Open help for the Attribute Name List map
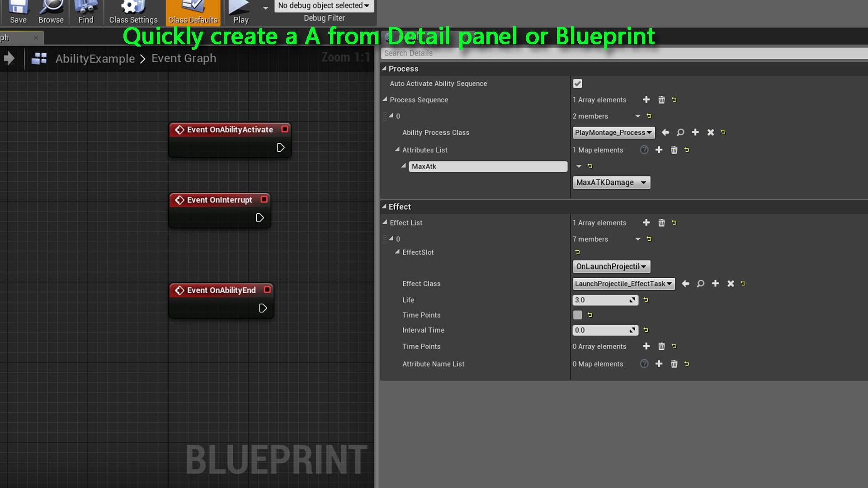Screen dimensions: 868x488 [x=644, y=364]
